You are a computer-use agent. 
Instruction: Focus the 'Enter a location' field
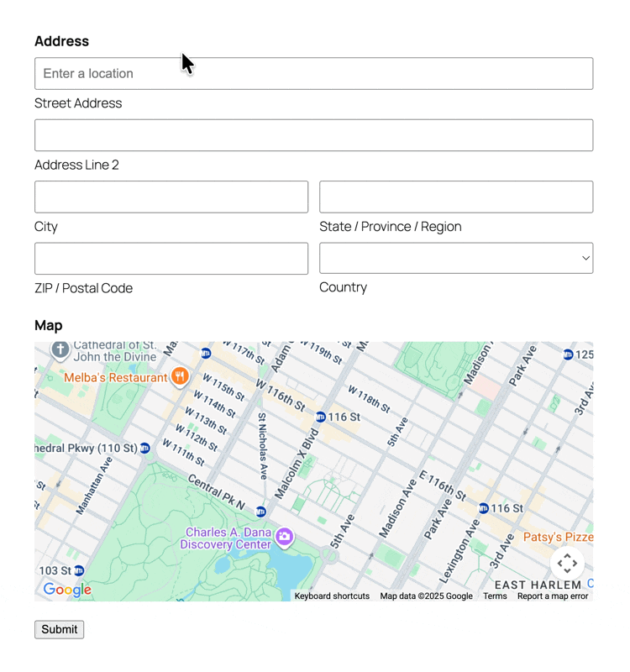(313, 74)
